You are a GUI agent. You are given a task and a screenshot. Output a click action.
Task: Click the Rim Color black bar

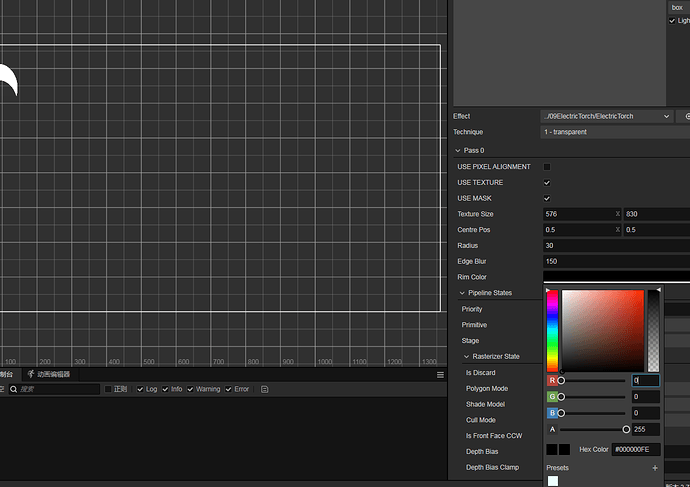tap(617, 277)
